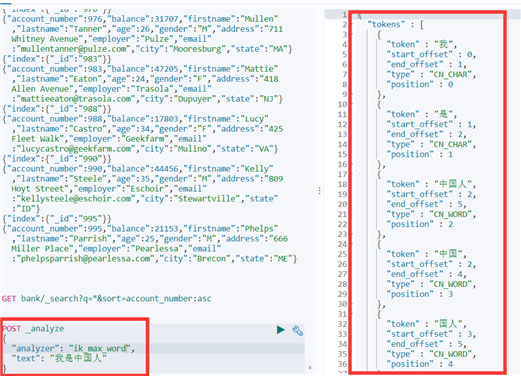The image size is (521, 376).
Task: Click the {"index":{"_id":"988"}} line
Action: point(57,109)
